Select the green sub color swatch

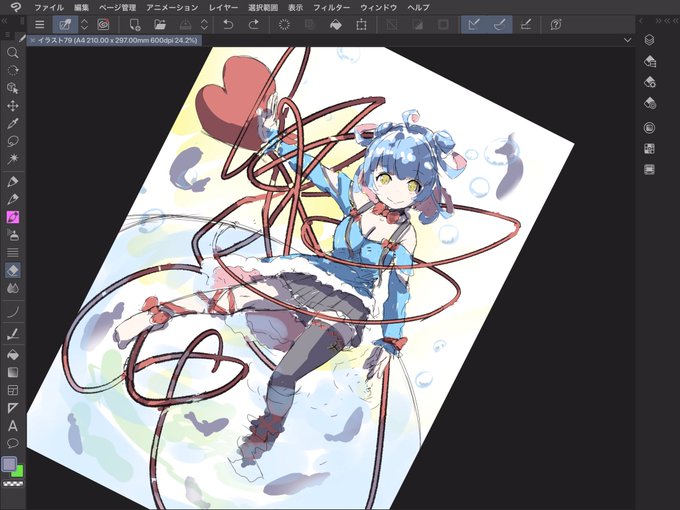point(19,471)
